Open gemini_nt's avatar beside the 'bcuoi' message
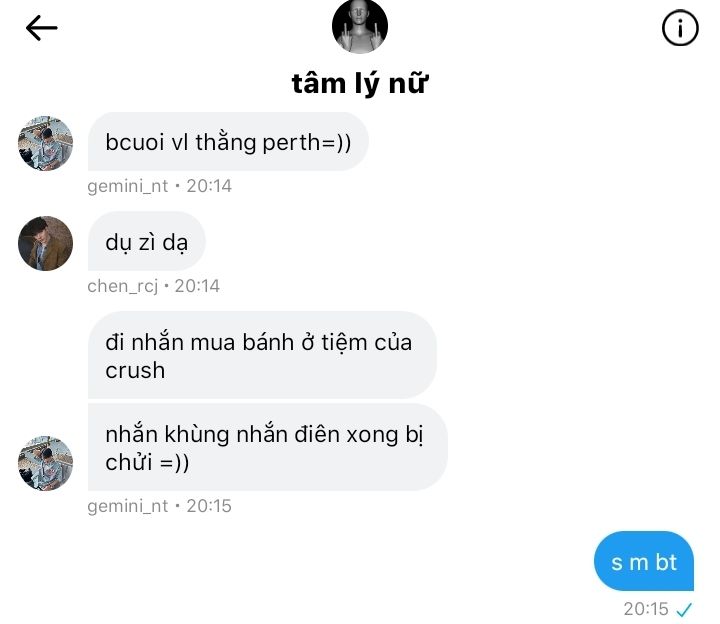This screenshot has width=720, height=624. (46, 143)
